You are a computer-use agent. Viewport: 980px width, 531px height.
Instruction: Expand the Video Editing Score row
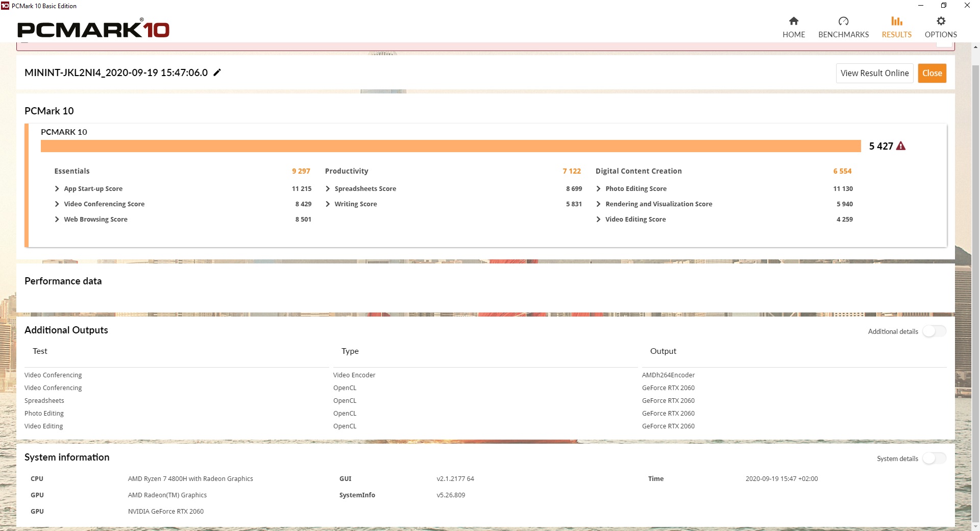(x=598, y=220)
